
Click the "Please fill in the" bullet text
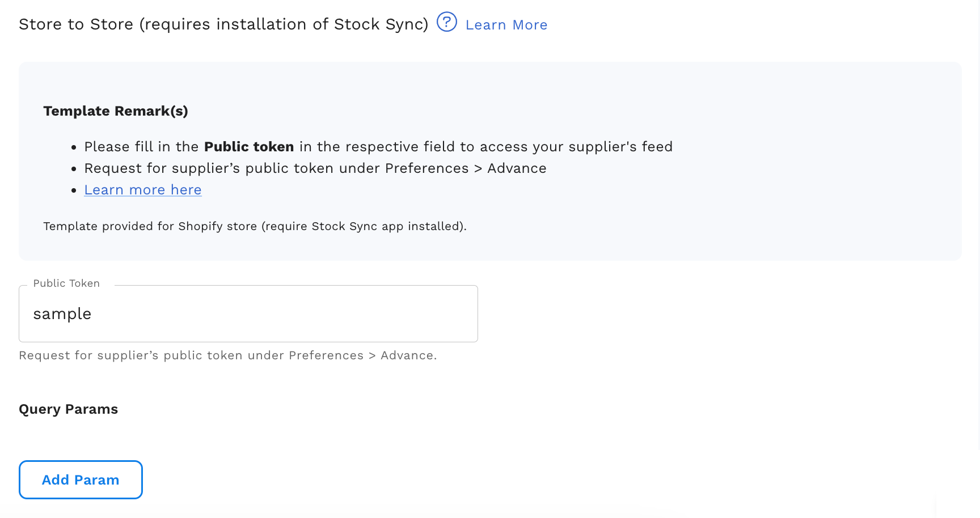point(141,147)
